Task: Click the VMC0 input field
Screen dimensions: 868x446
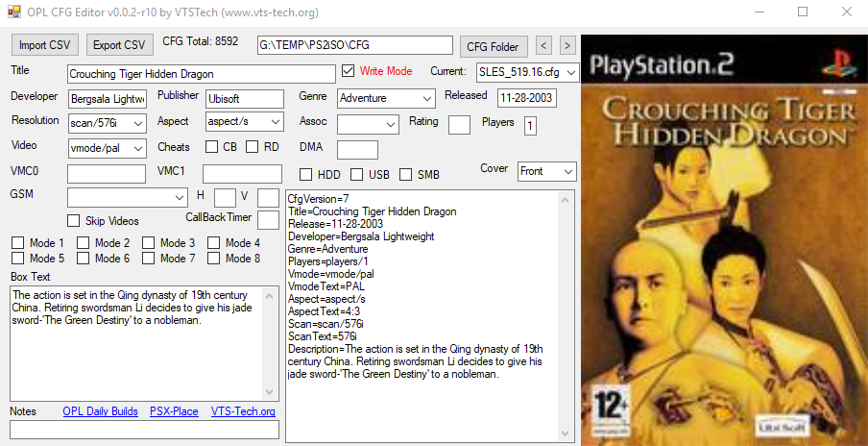Action: pos(107,174)
